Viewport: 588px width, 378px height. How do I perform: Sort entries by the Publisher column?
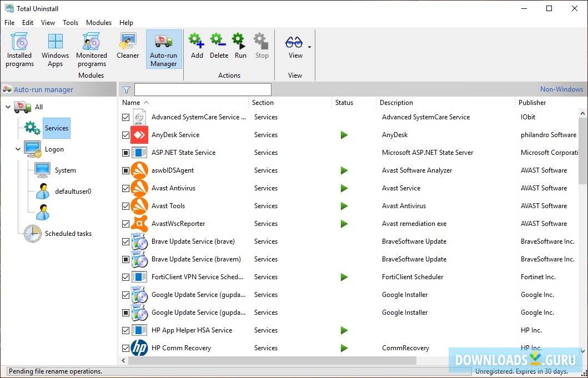[x=532, y=103]
